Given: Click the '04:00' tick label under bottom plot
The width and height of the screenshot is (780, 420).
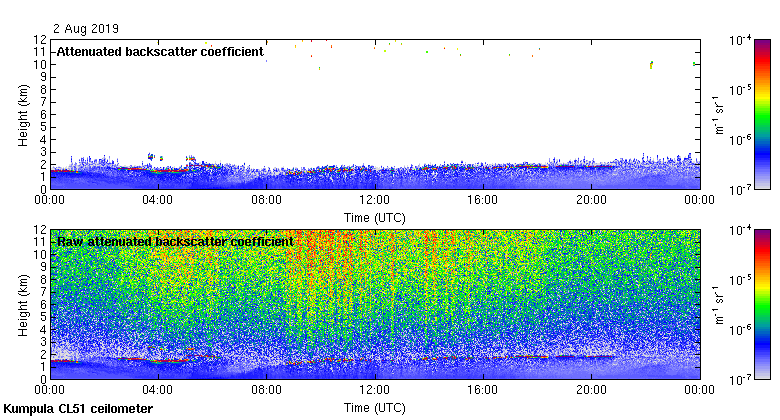Looking at the screenshot, I should click(x=158, y=390).
